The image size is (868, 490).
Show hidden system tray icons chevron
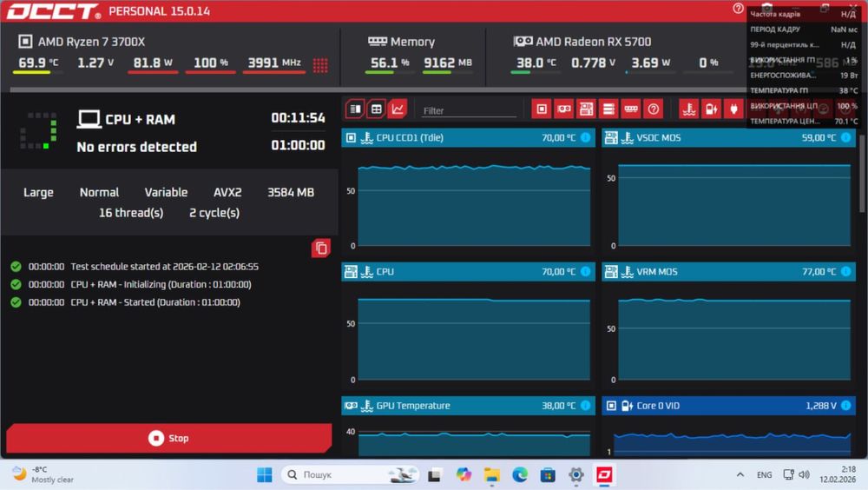point(740,475)
